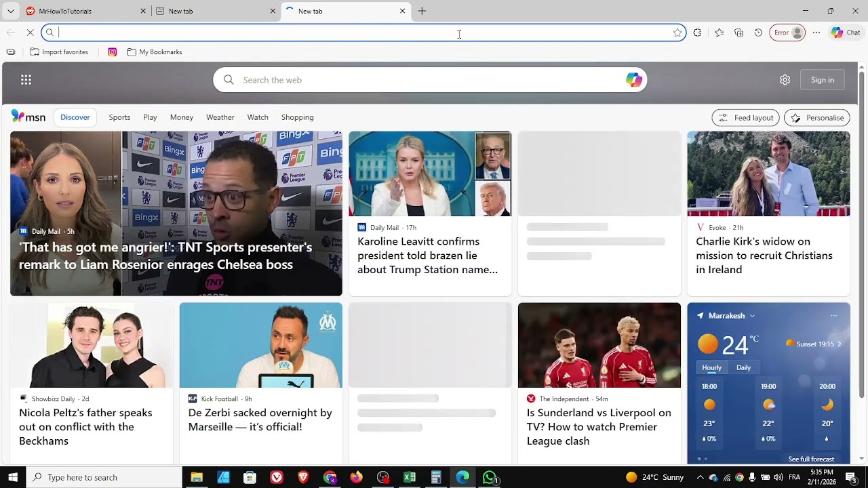Click into the browser address bar
868x488 pixels.
363,33
